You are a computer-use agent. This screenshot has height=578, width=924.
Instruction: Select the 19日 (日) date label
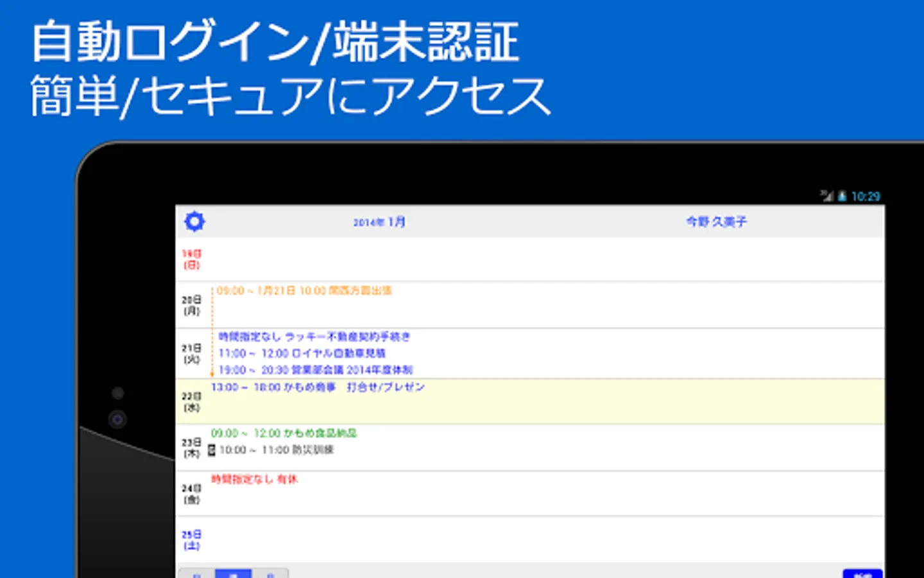[191, 259]
